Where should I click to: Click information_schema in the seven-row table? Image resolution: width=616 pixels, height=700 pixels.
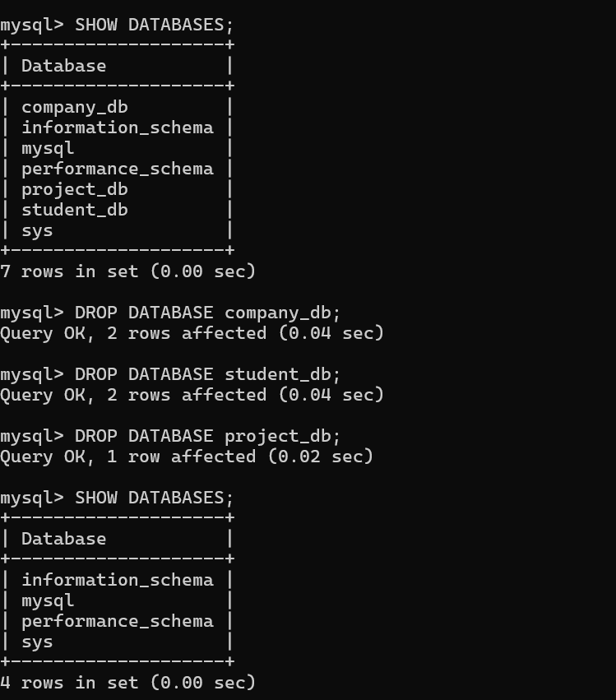pos(117,127)
